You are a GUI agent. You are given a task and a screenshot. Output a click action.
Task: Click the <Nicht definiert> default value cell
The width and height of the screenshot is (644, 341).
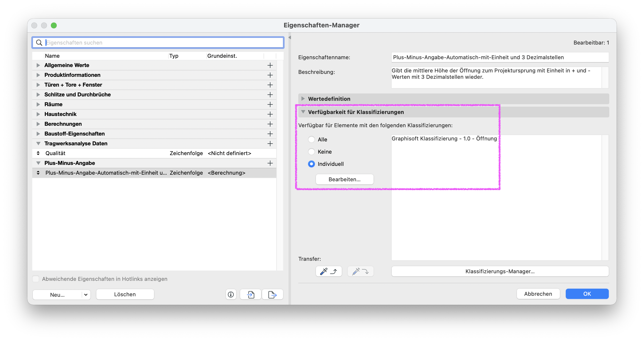click(229, 153)
